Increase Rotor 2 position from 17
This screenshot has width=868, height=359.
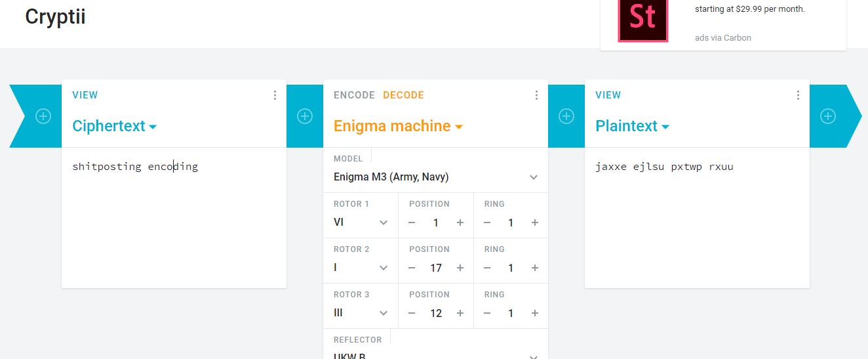[460, 268]
